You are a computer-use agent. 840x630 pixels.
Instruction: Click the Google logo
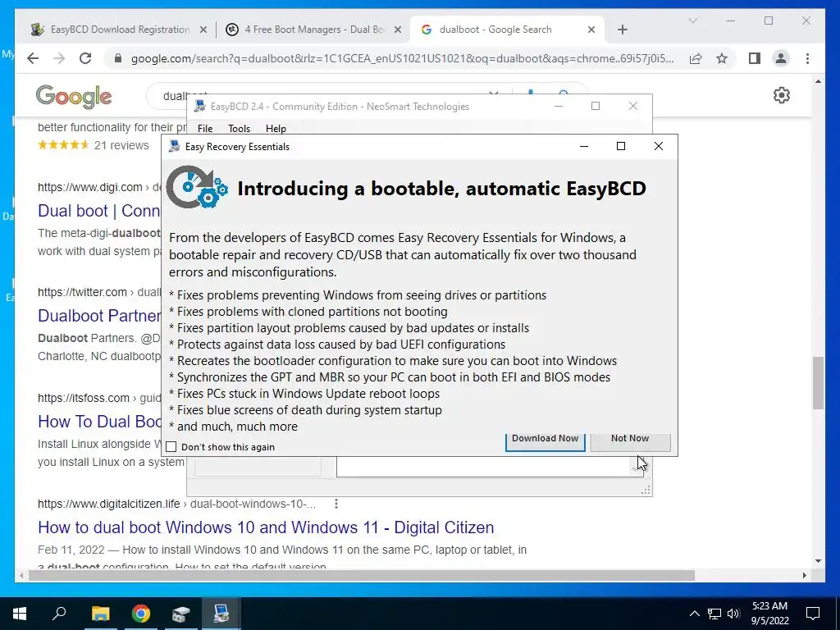(x=74, y=97)
